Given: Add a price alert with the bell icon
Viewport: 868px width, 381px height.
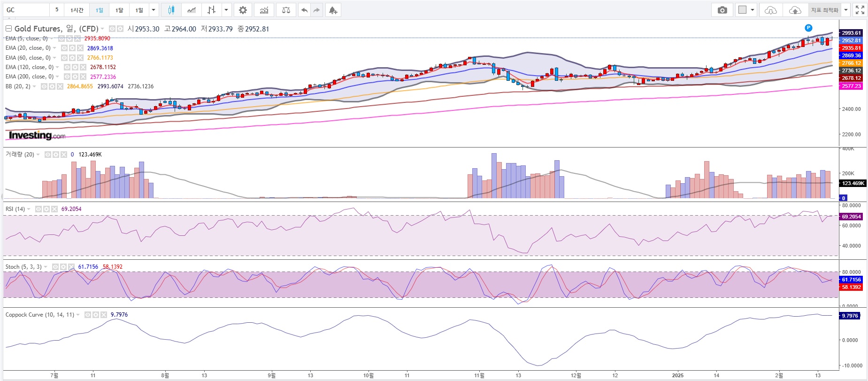Looking at the screenshot, I should pos(333,10).
